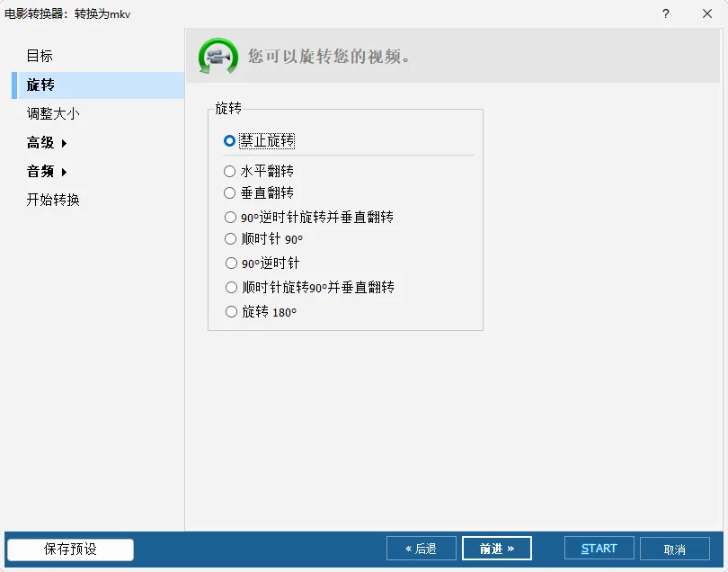This screenshot has height=572, width=728.
Task: Click the 保存预设 button
Action: pyautogui.click(x=71, y=550)
